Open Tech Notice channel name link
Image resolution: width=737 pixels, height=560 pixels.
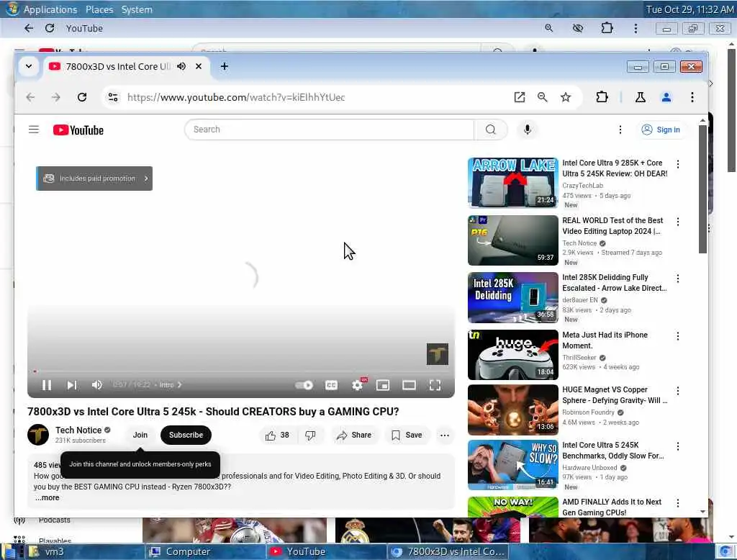(78, 430)
